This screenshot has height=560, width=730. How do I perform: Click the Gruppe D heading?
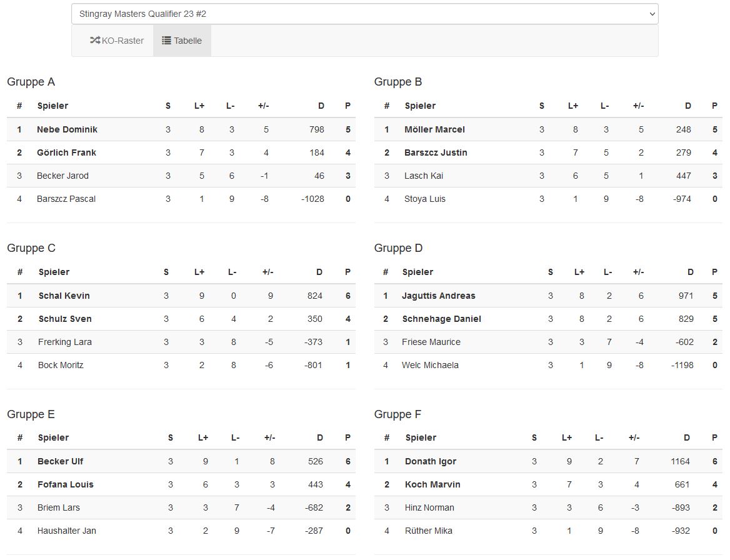[398, 248]
